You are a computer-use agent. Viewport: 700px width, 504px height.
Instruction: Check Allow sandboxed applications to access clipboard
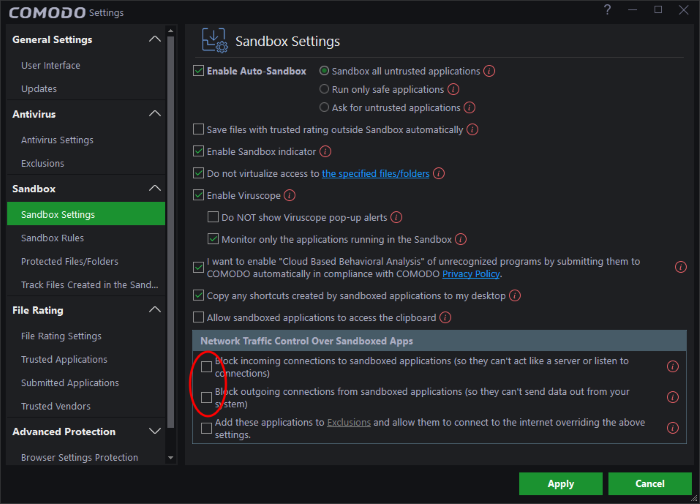coord(199,317)
